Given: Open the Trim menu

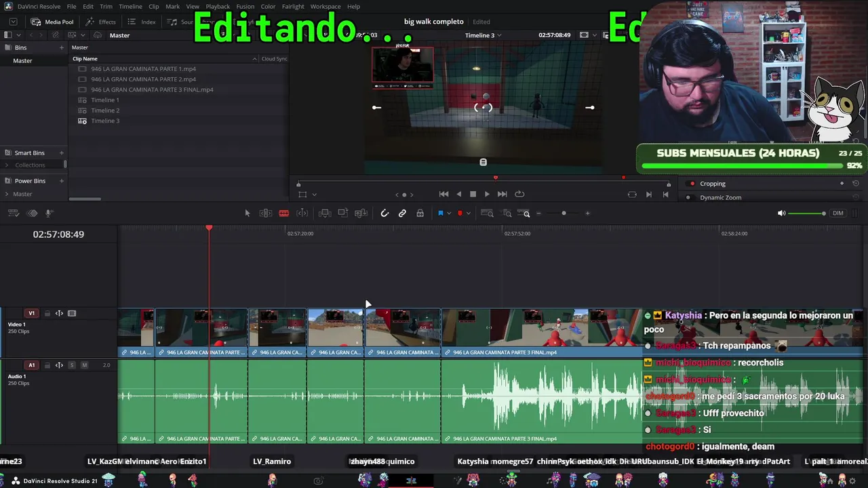Looking at the screenshot, I should [x=106, y=6].
